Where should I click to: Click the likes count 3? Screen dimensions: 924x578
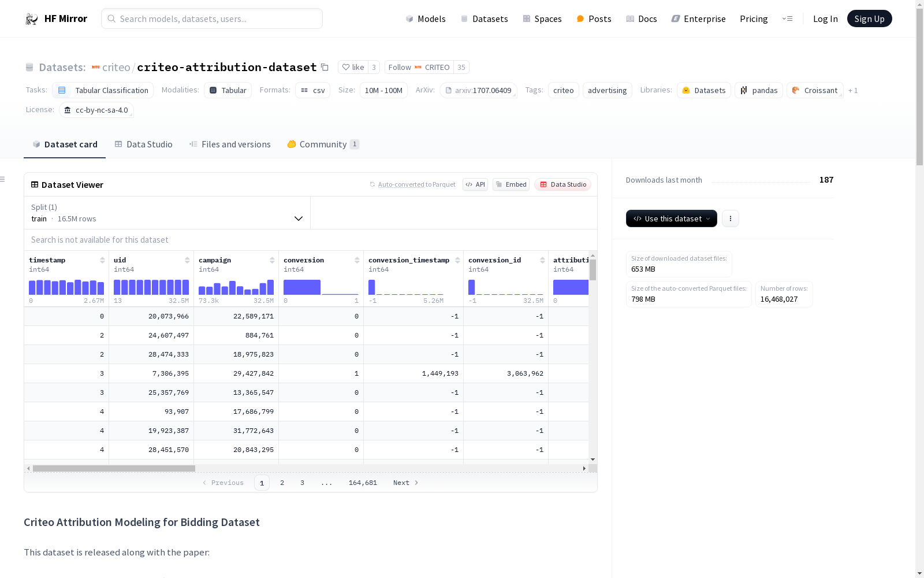coord(374,68)
